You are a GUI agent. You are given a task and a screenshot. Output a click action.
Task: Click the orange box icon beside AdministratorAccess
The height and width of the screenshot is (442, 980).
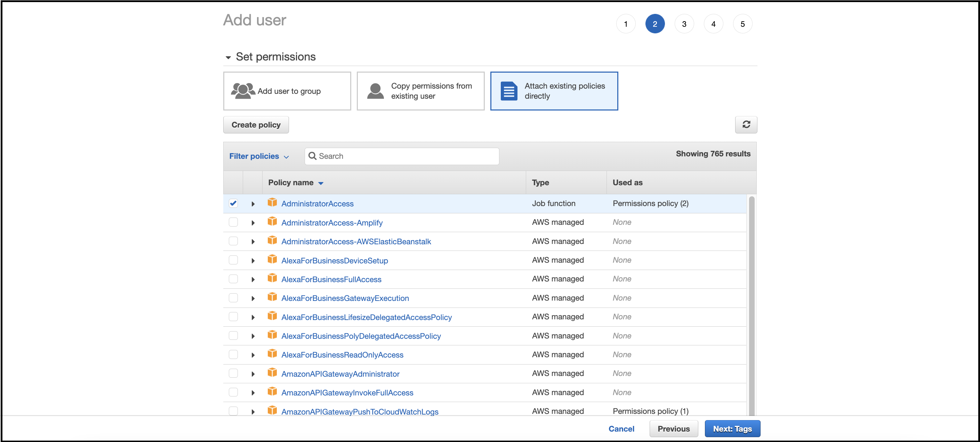coord(272,202)
